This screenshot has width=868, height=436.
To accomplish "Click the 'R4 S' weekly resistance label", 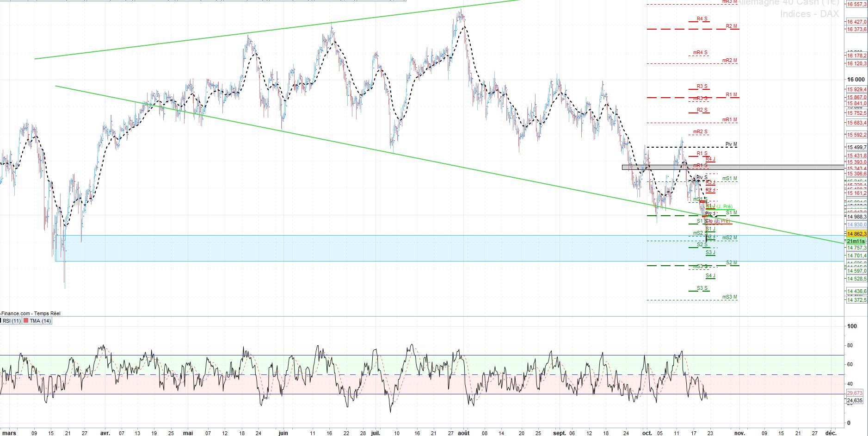I will pyautogui.click(x=702, y=19).
